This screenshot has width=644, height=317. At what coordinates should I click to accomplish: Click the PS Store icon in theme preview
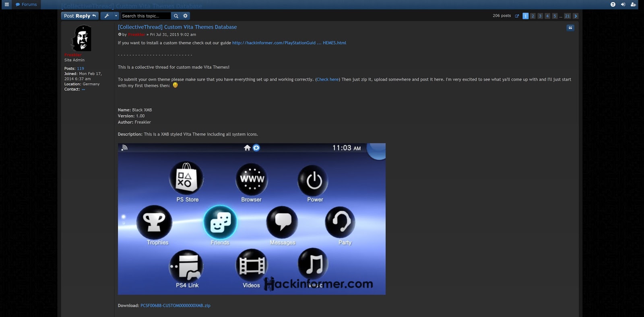[x=186, y=178]
